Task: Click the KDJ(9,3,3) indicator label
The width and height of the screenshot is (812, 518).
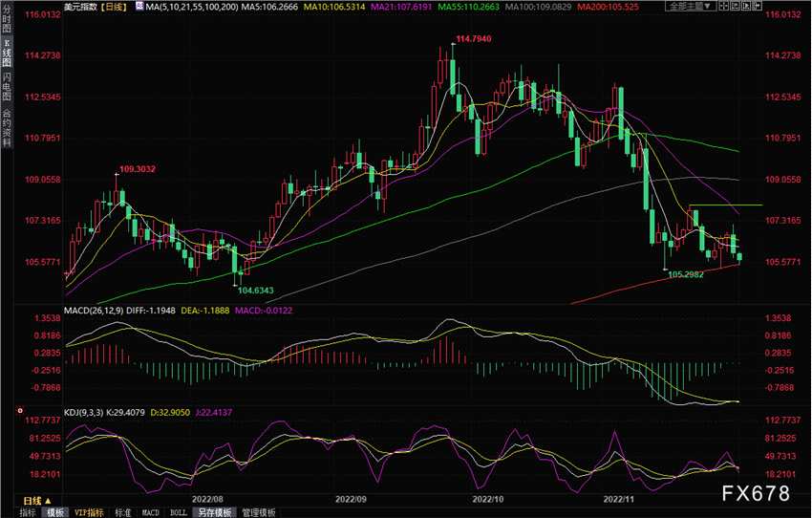Action: (x=83, y=412)
